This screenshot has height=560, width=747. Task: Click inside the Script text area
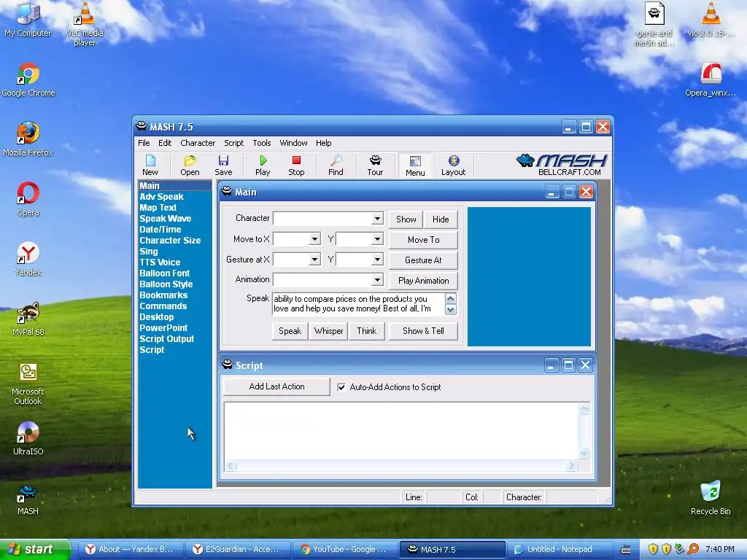pyautogui.click(x=402, y=431)
